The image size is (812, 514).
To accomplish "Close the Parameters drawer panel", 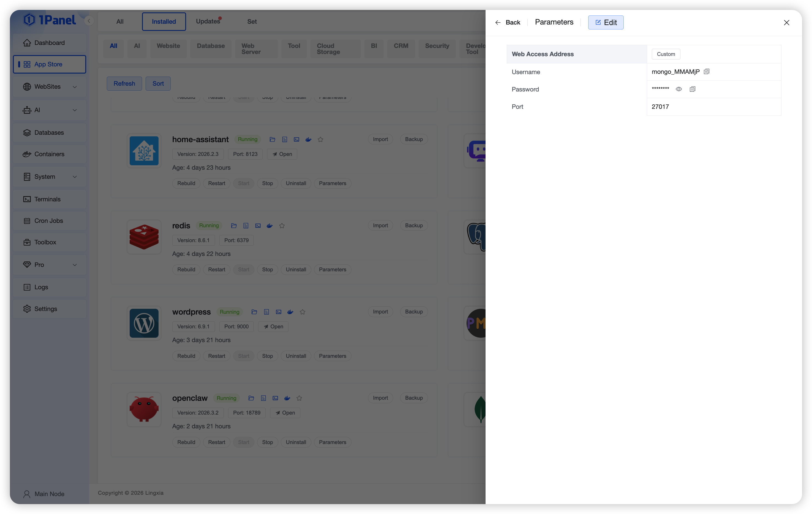I will 786,23.
